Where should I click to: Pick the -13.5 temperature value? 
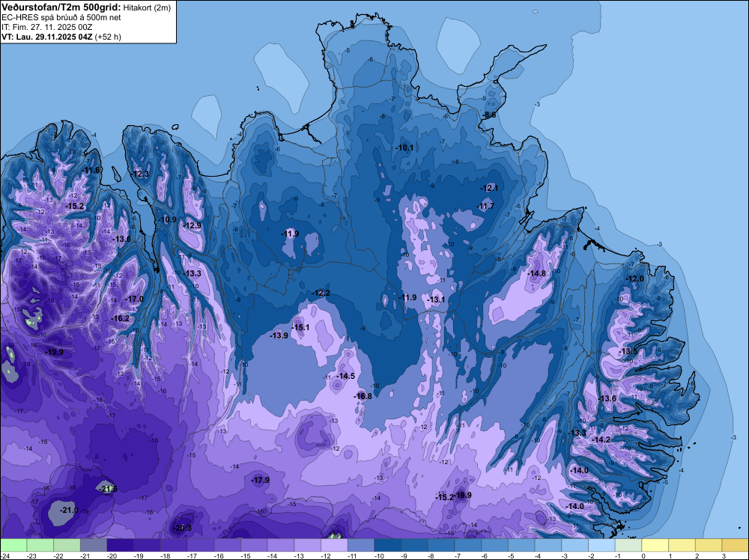coord(628,351)
